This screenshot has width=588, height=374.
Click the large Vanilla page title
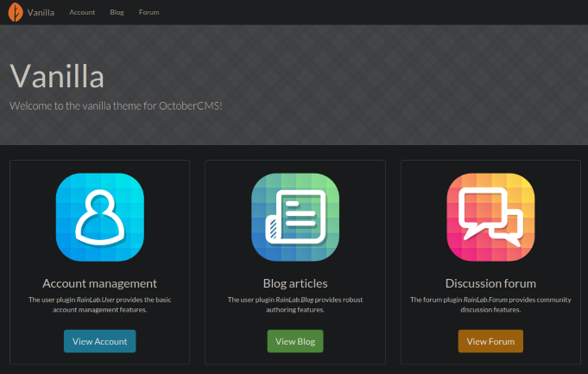pyautogui.click(x=57, y=76)
